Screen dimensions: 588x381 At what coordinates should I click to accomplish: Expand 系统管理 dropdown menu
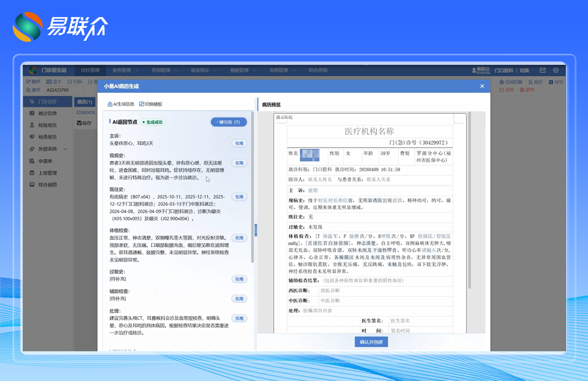(282, 70)
